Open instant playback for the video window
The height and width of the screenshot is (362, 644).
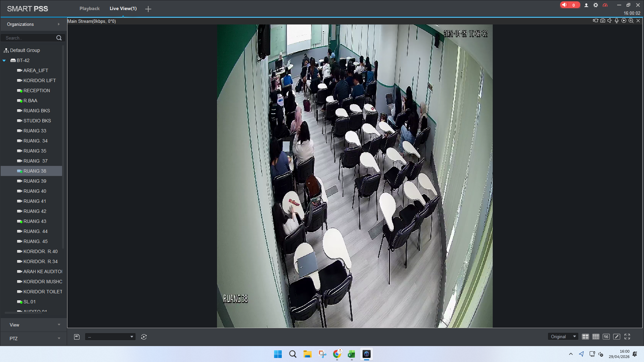pyautogui.click(x=624, y=20)
